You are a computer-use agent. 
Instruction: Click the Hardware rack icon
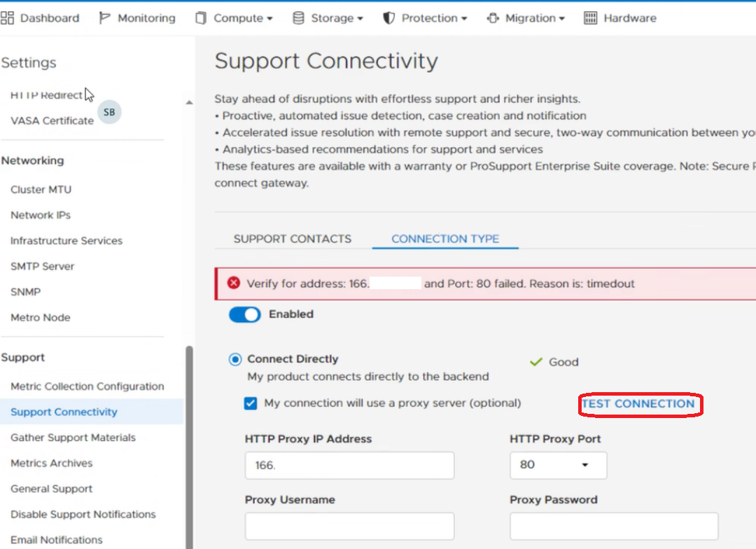pyautogui.click(x=591, y=18)
